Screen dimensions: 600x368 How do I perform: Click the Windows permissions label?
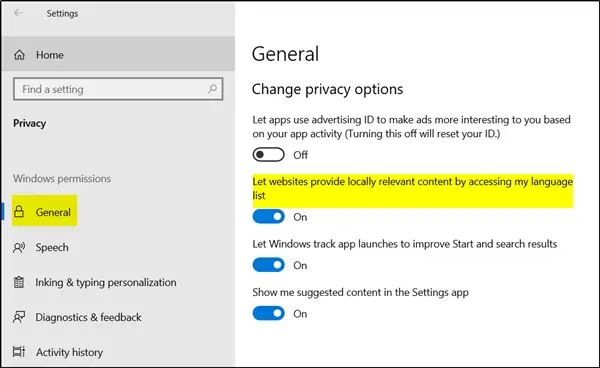(x=62, y=178)
